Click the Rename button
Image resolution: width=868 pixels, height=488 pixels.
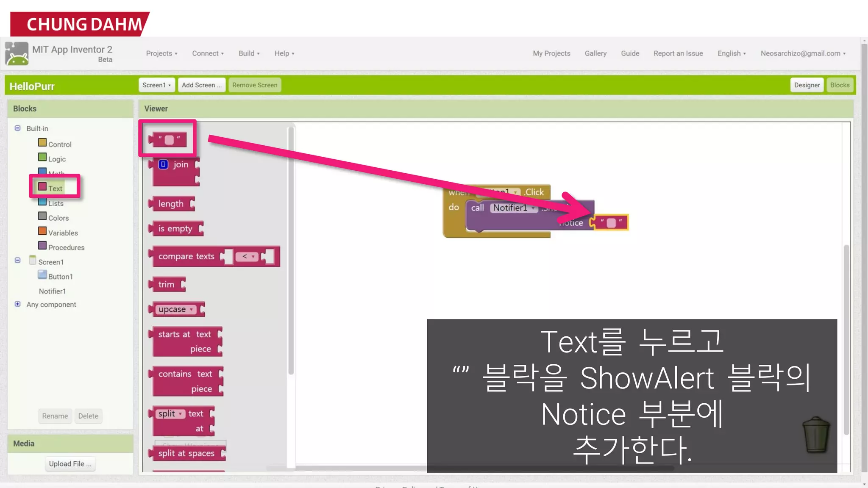click(55, 416)
